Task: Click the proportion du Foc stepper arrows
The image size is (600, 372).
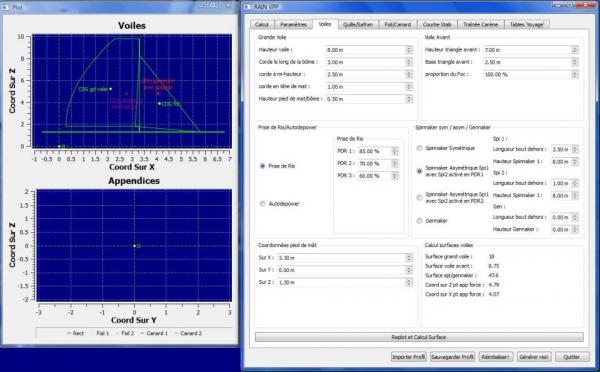Action: 574,74
